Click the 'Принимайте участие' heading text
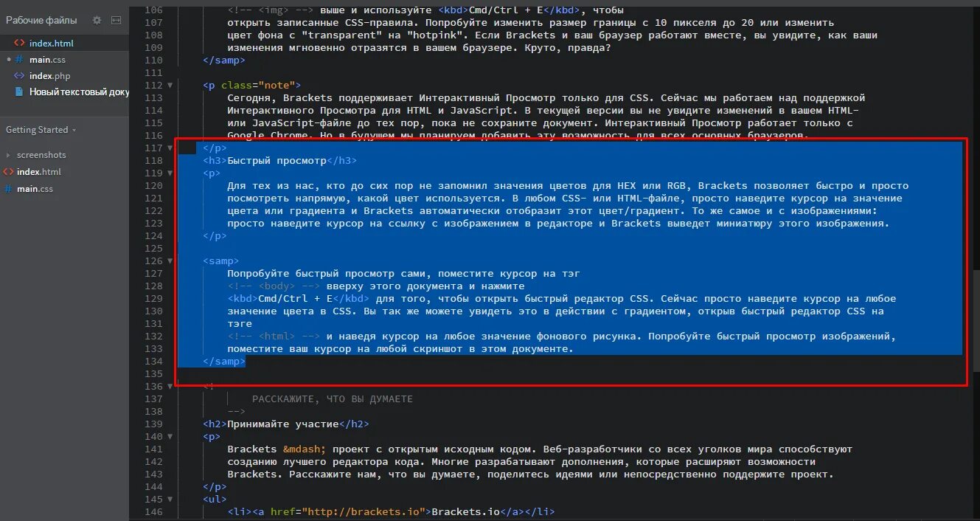Screen dimensions: 980x521 [282, 424]
